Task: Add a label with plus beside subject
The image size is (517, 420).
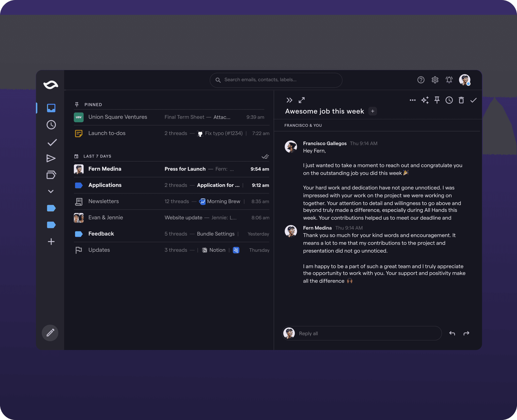Action: [372, 111]
